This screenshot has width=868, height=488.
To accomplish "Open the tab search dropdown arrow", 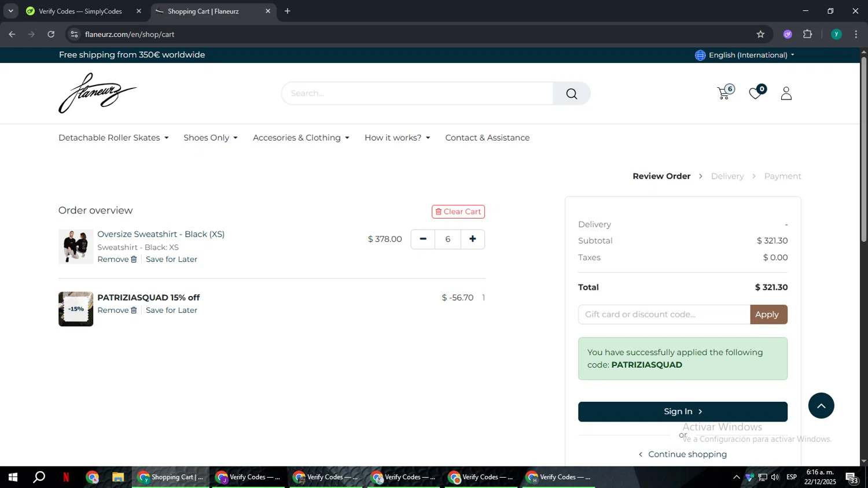I will 10,11.
